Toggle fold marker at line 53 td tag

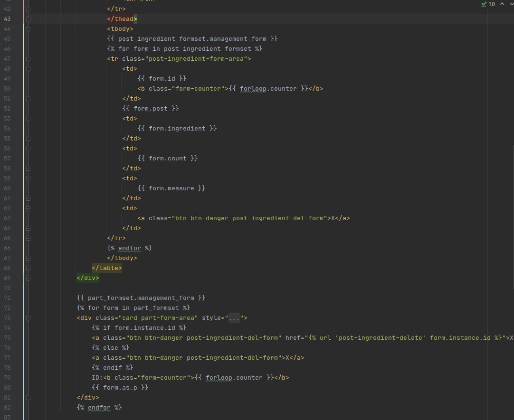[28, 119]
